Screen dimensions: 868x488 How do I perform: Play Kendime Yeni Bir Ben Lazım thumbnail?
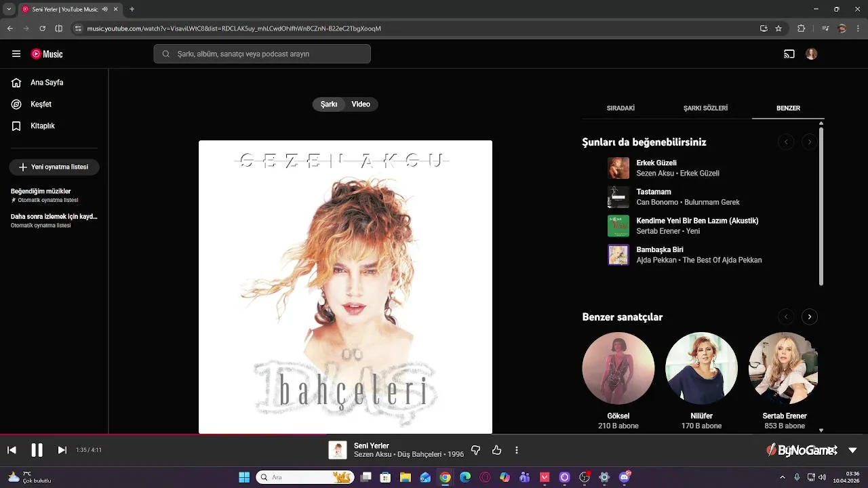[618, 226]
